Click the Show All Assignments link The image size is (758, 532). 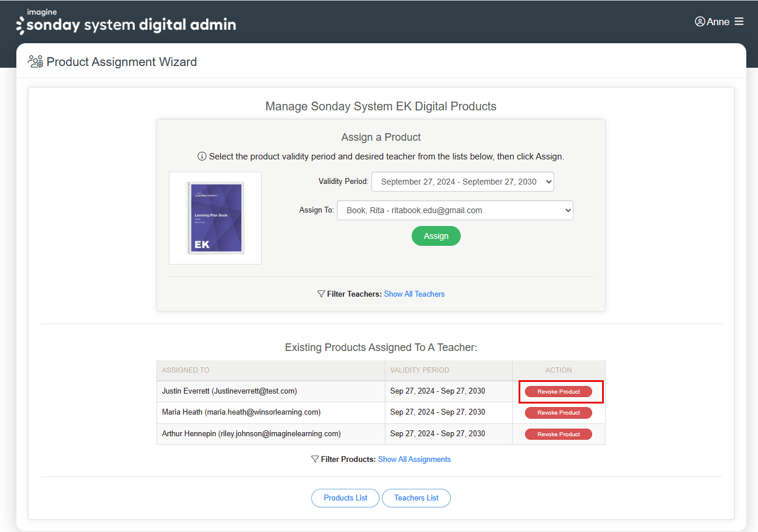(415, 459)
